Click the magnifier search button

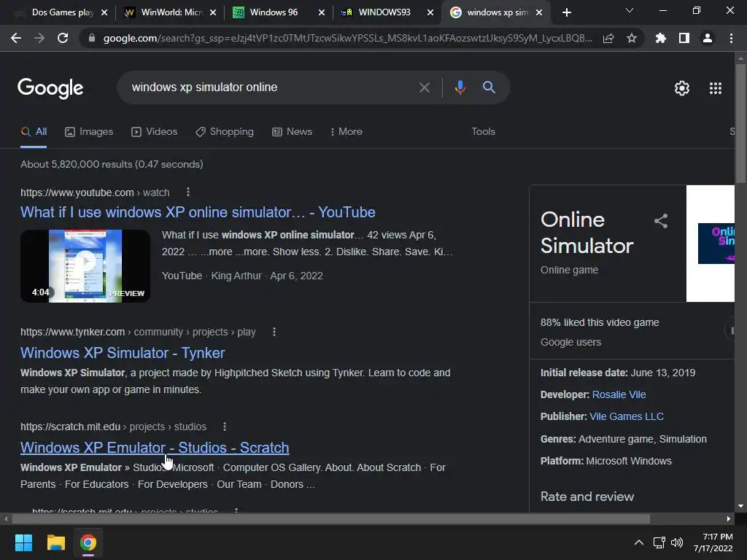pos(489,87)
